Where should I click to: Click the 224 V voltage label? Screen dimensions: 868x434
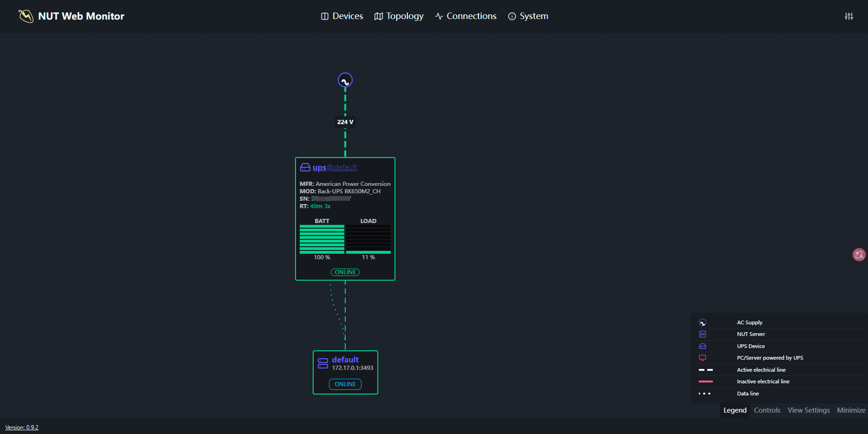345,122
